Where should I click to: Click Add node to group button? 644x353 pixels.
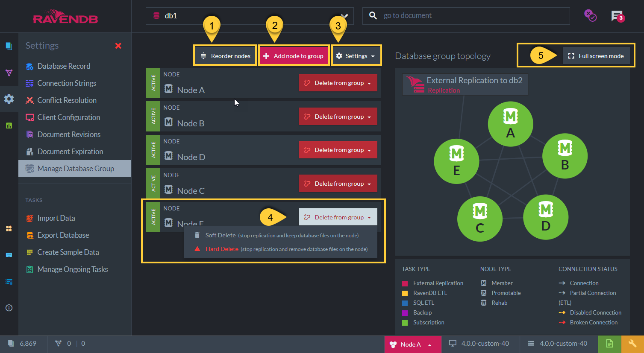tap(294, 56)
